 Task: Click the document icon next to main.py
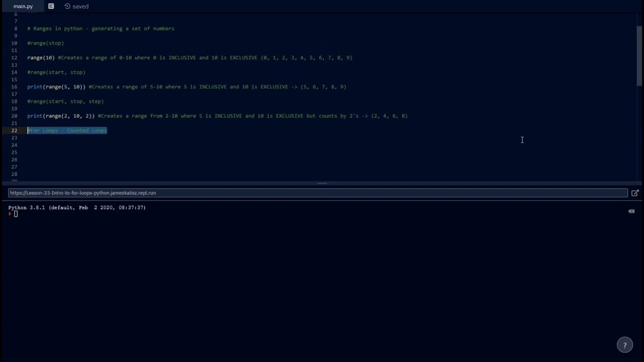coord(51,6)
